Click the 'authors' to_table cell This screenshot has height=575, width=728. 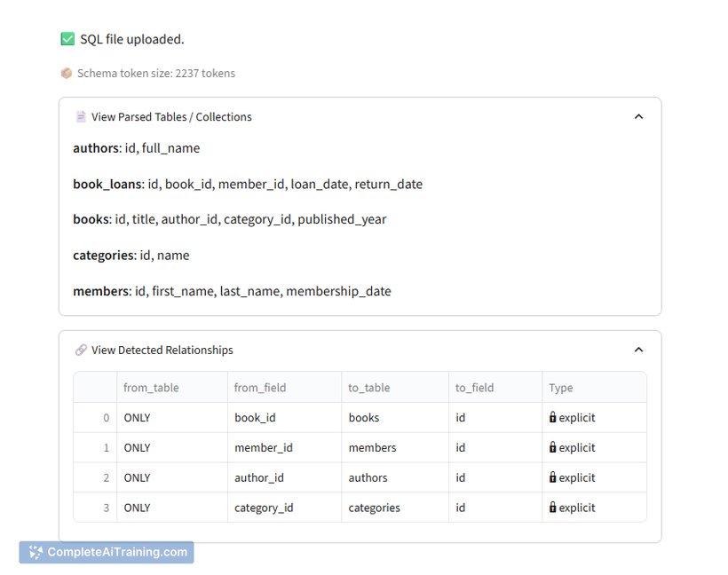coord(395,477)
